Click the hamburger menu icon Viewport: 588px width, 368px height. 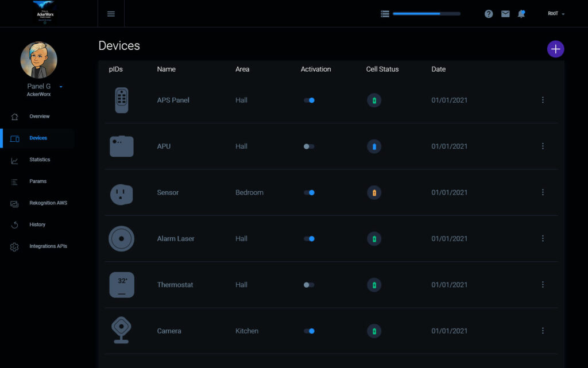click(111, 14)
